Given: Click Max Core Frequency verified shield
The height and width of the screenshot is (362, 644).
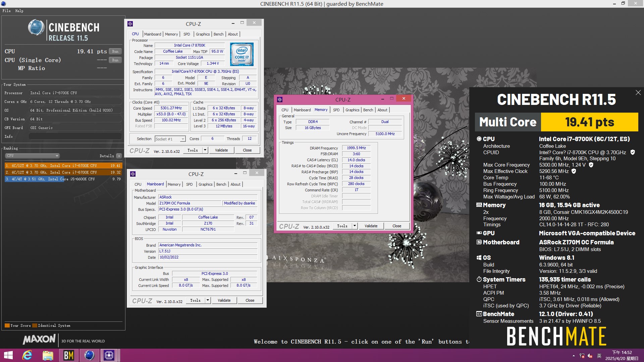Looking at the screenshot, I should click(591, 165).
